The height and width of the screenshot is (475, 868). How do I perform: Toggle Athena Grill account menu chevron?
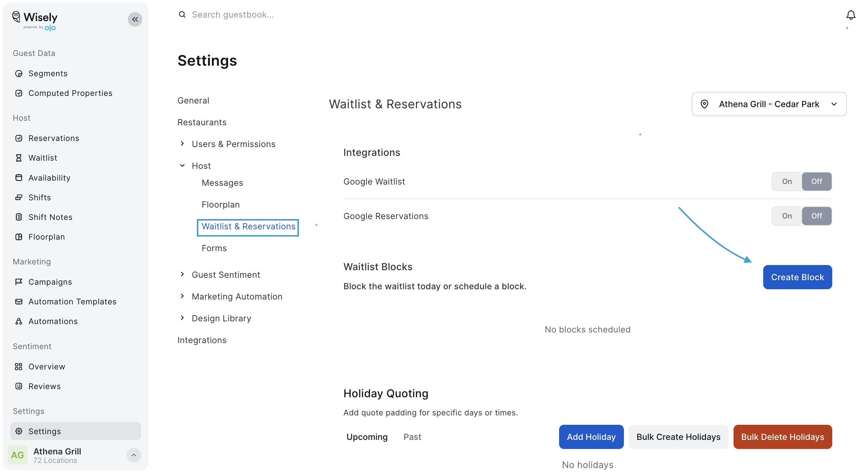click(x=134, y=455)
